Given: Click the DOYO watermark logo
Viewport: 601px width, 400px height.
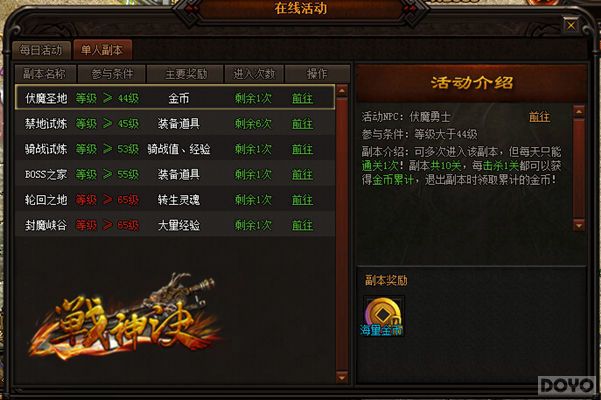Looking at the screenshot, I should coord(567,385).
